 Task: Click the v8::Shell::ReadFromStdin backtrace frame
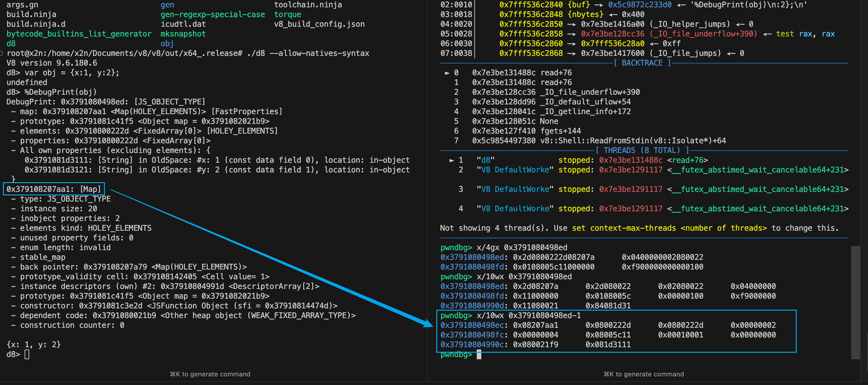(633, 141)
